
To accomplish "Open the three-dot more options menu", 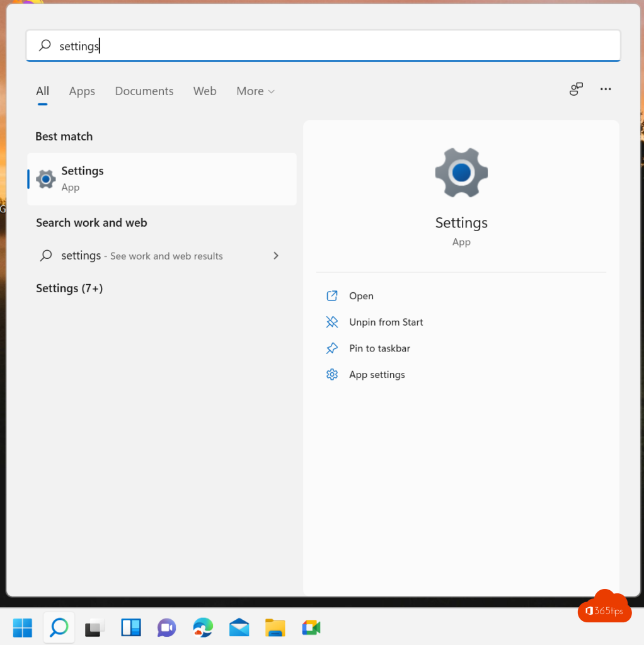I will (x=606, y=89).
